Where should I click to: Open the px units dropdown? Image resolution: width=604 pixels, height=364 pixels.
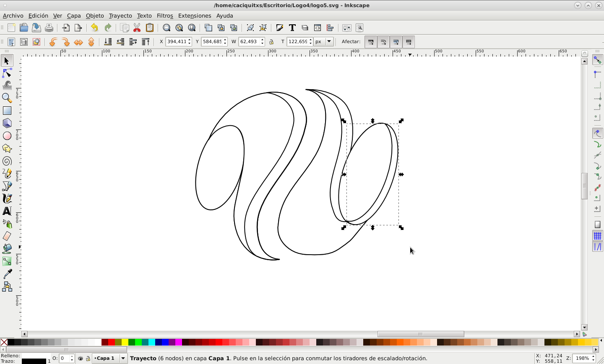click(324, 42)
